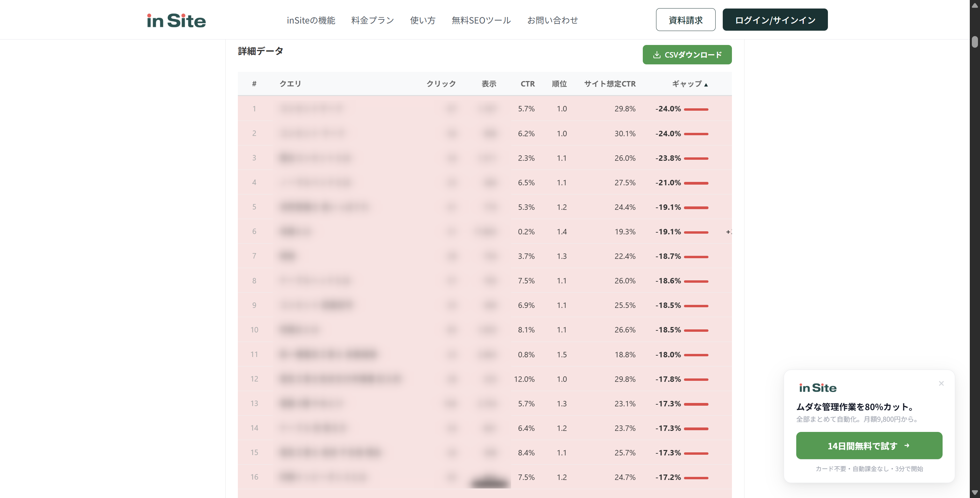Click the 資料請求 button

click(685, 19)
